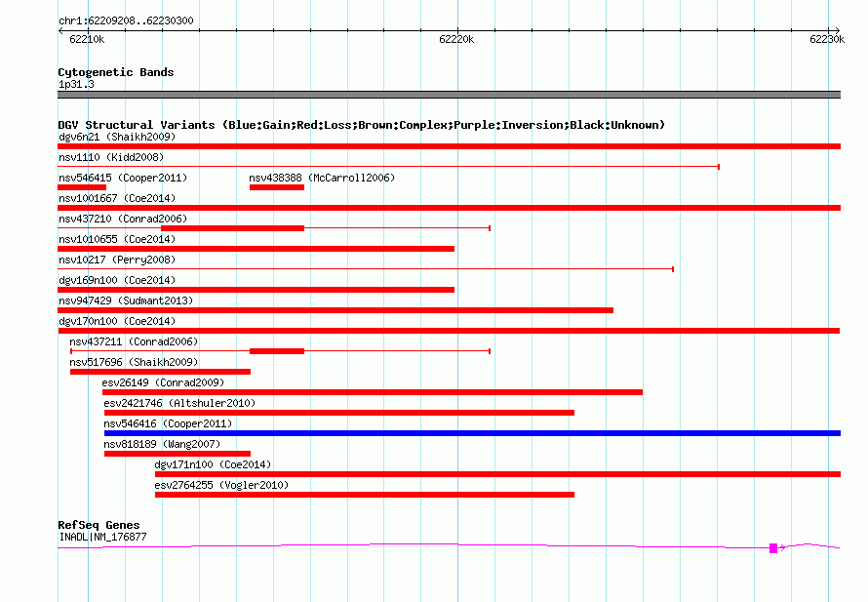Viewport: 868px width, 602px height.
Task: Click the Cytogenetic Bands track title
Action: click(116, 72)
